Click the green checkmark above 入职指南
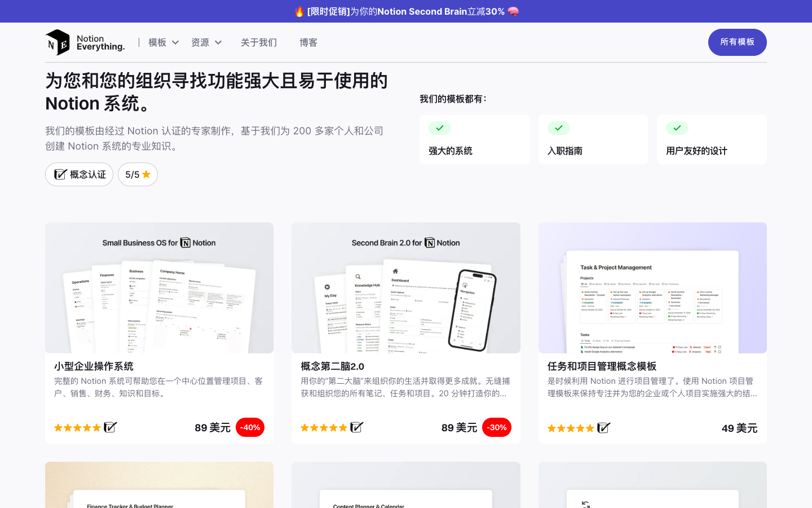 pos(558,128)
